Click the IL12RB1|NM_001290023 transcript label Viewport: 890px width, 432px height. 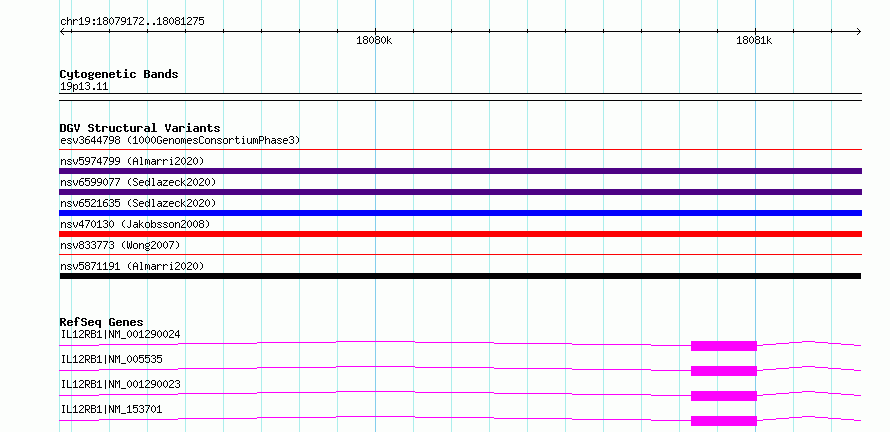point(120,384)
